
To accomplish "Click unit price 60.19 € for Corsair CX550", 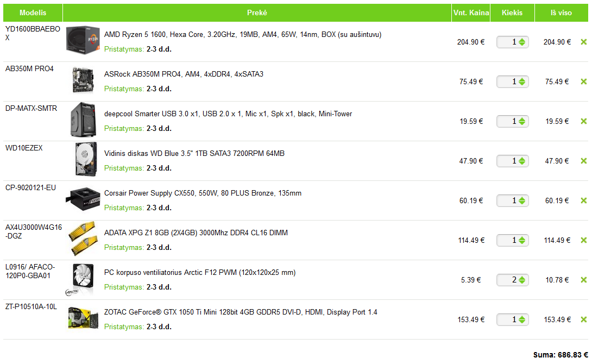I will click(471, 200).
